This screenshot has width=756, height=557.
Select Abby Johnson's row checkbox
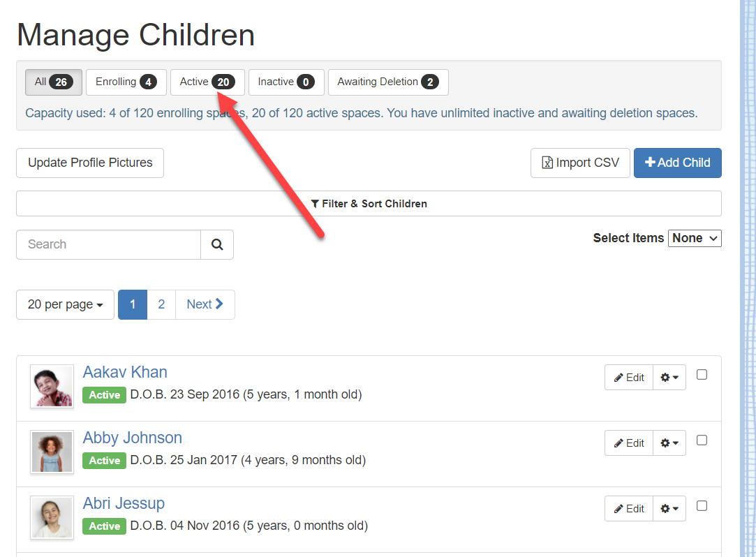coord(702,440)
